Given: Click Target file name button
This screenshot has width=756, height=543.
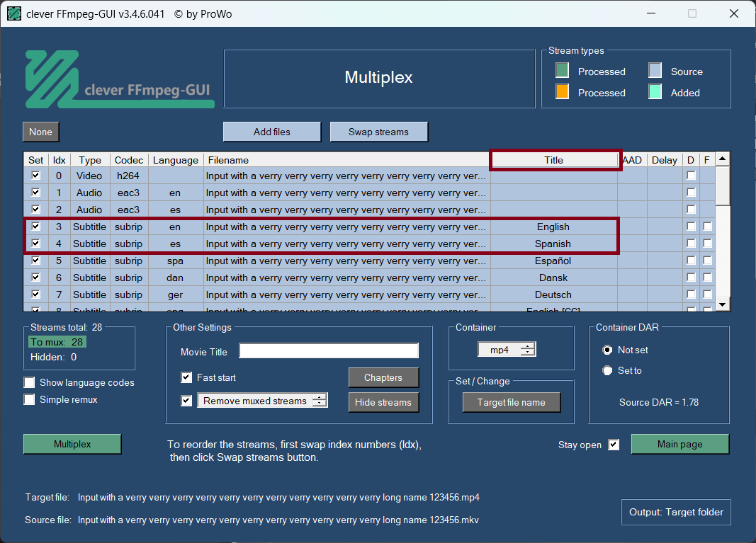Looking at the screenshot, I should click(x=511, y=402).
